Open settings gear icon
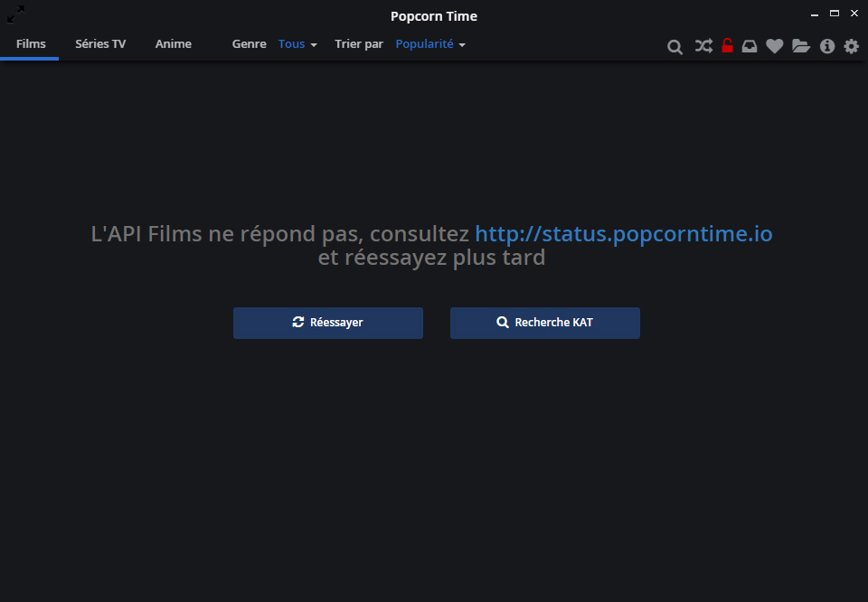The width and height of the screenshot is (868, 602). tap(852, 46)
